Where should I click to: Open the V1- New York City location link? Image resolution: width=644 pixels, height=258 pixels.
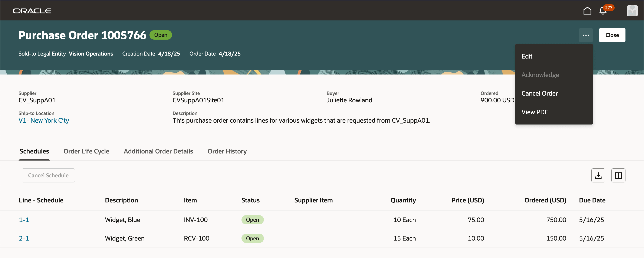click(43, 120)
